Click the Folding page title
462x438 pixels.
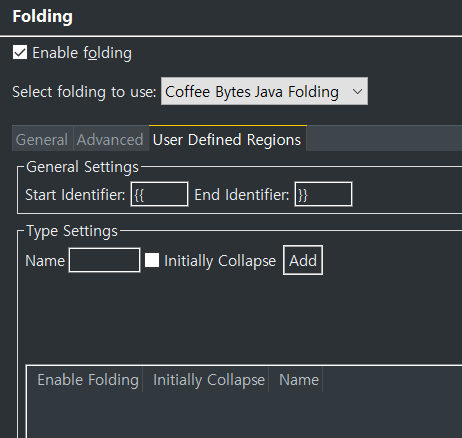coord(42,16)
